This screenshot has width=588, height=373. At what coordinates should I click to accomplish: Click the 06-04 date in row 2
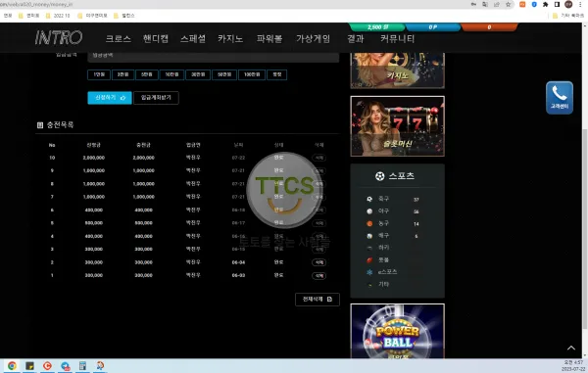point(238,262)
